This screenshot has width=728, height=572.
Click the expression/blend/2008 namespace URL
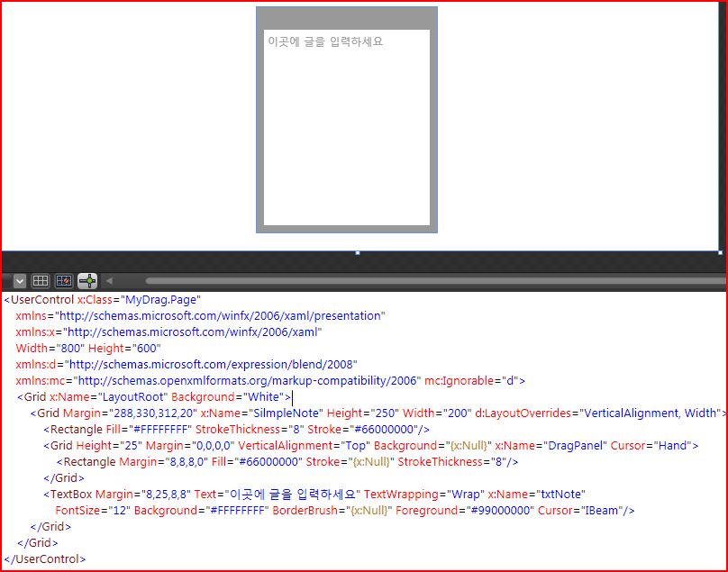(x=211, y=365)
